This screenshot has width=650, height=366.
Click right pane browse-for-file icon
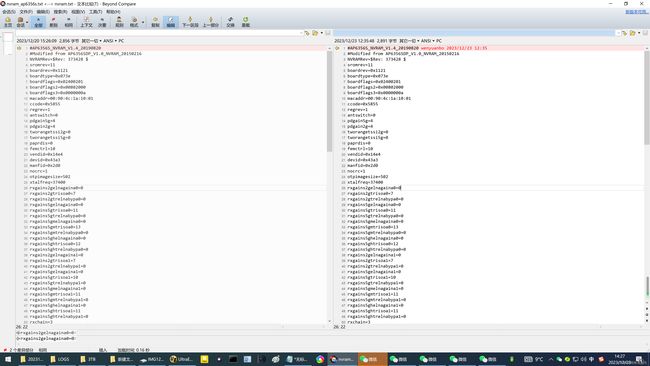[624, 33]
